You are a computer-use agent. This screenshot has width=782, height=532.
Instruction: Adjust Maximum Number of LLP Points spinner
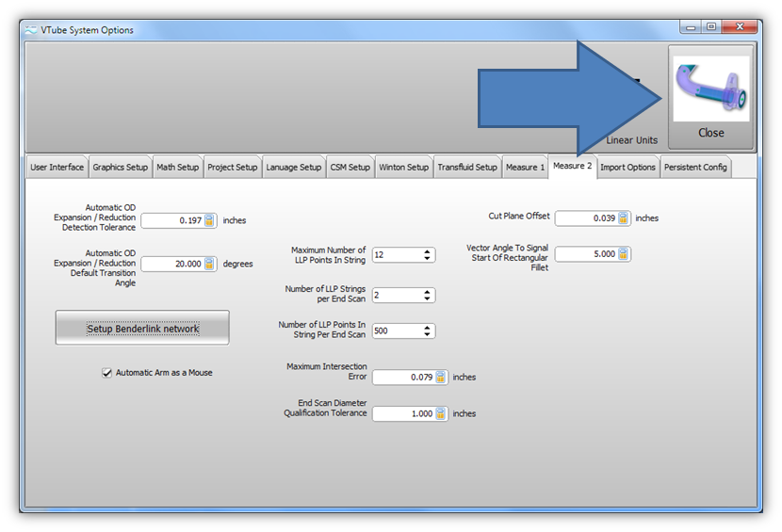pos(428,255)
